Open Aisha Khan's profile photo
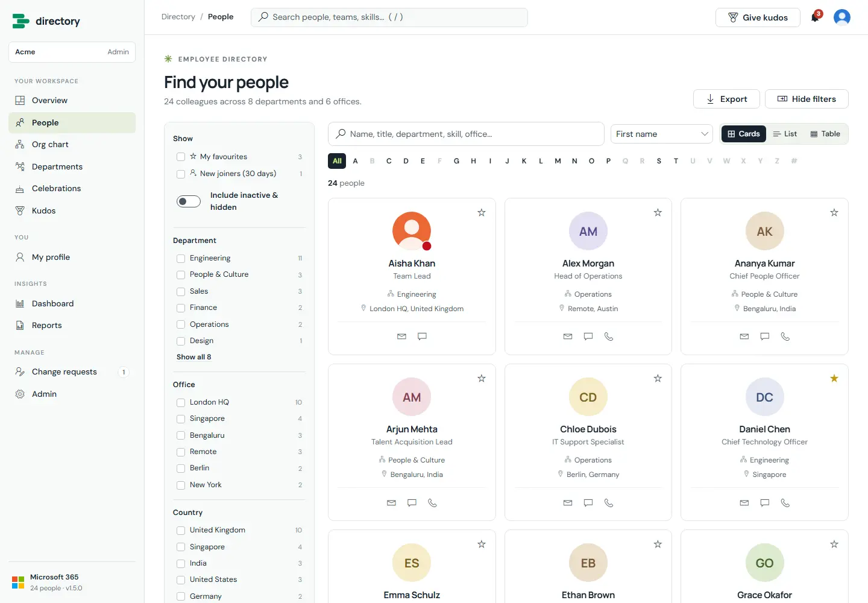Screen dimensions: 868x603 (x=412, y=231)
